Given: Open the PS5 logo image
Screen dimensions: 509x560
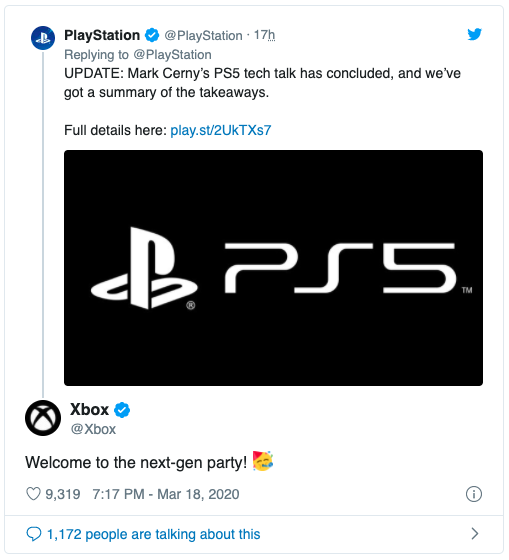Looking at the screenshot, I should (273, 268).
